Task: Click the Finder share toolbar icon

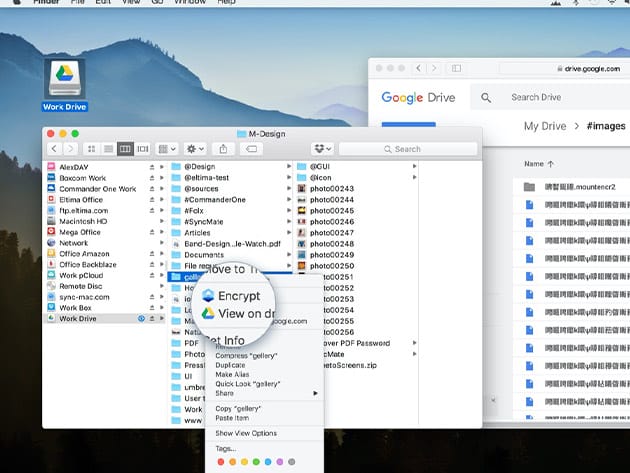Action: (x=224, y=149)
